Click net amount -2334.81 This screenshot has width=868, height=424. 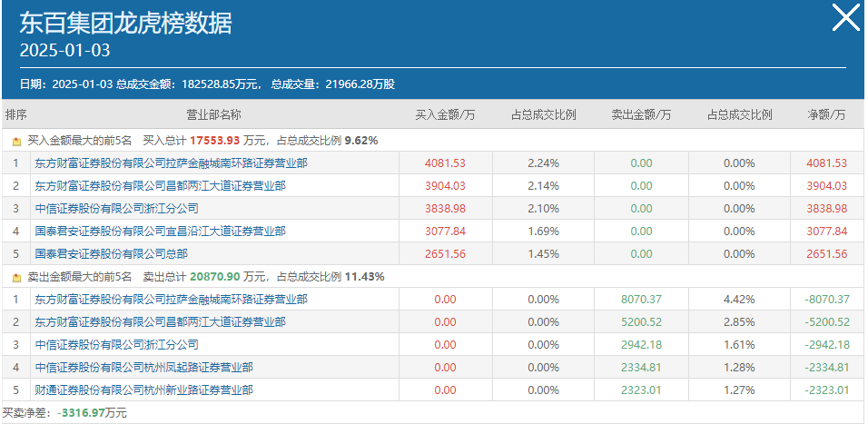point(827,368)
